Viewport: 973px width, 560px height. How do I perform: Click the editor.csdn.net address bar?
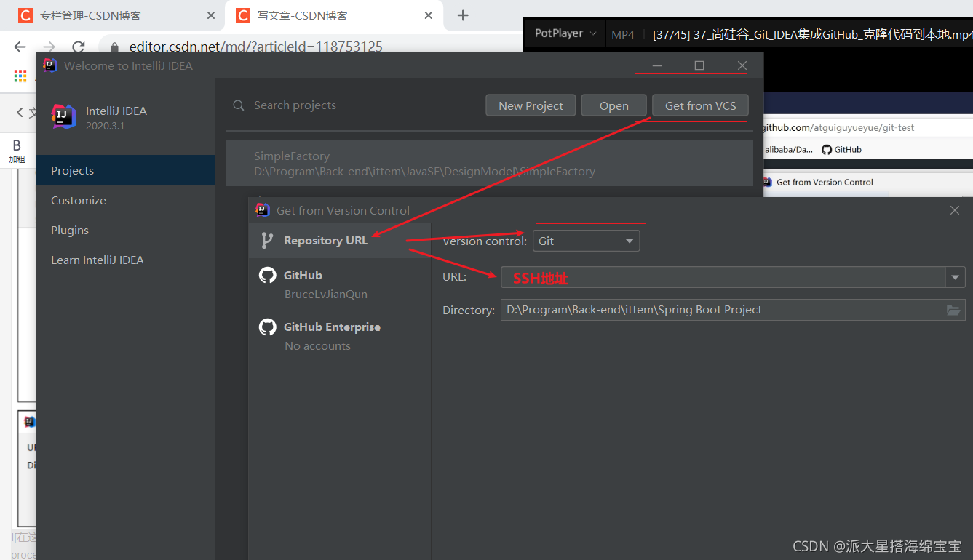pos(256,47)
